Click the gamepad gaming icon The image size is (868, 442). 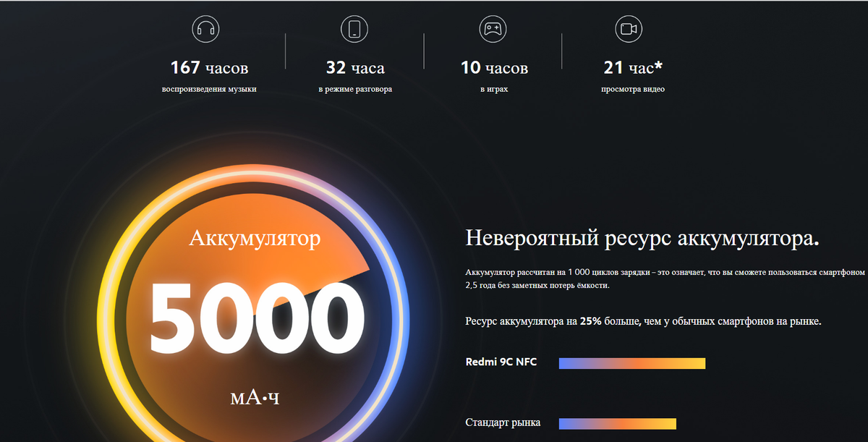[x=493, y=29]
